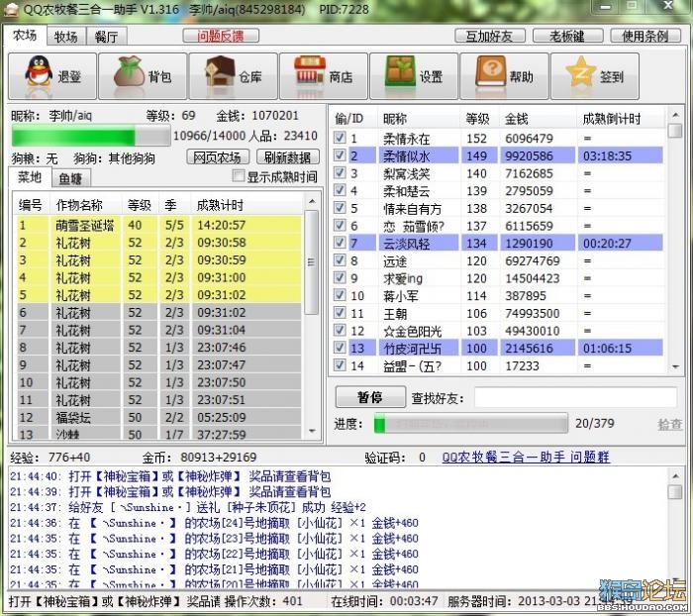This screenshot has height=616, width=693.
Task: Open the help book icon
Action: 491,71
